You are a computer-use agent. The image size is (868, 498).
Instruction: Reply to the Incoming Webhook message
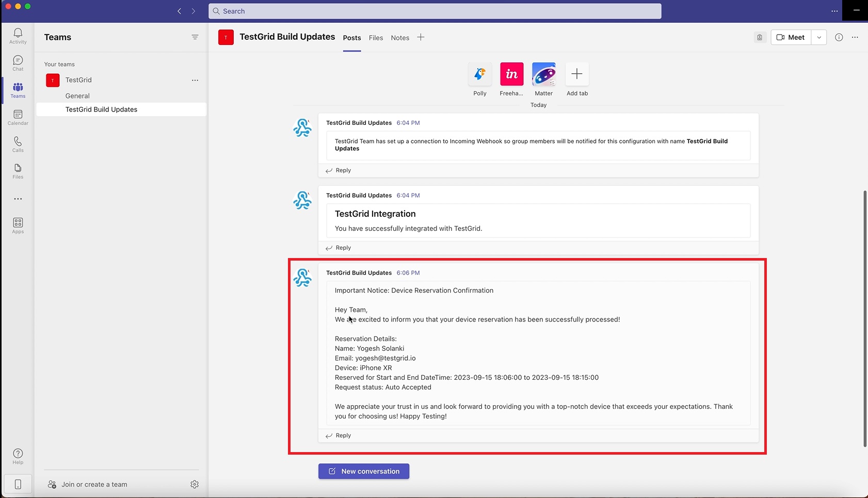coord(339,170)
